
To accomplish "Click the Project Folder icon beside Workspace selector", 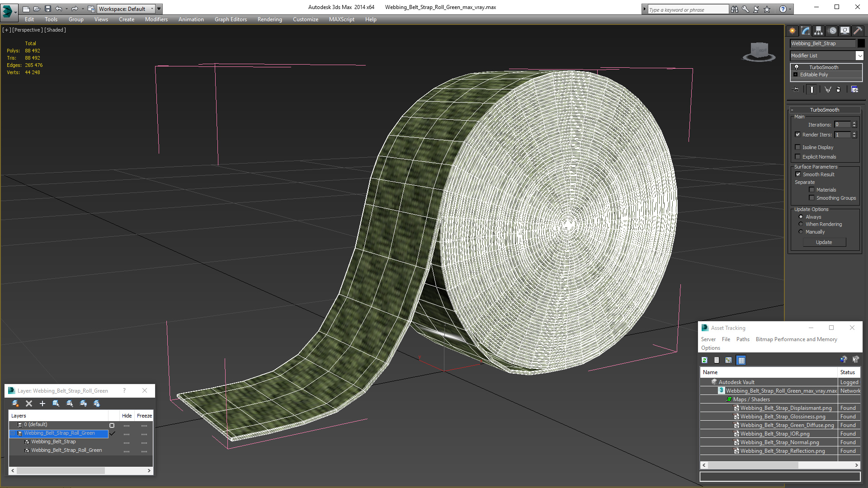I will click(x=91, y=9).
